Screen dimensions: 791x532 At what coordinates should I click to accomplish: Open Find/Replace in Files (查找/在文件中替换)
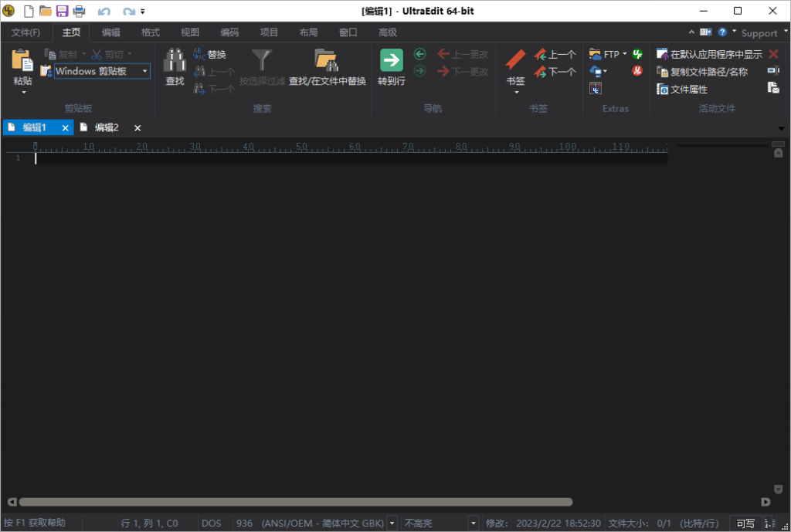[327, 67]
